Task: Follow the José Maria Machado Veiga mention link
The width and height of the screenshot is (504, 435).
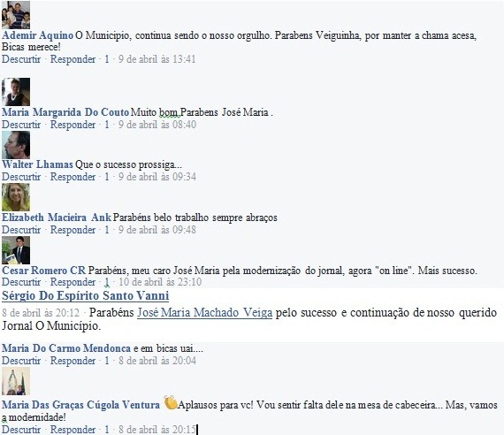Action: click(205, 312)
